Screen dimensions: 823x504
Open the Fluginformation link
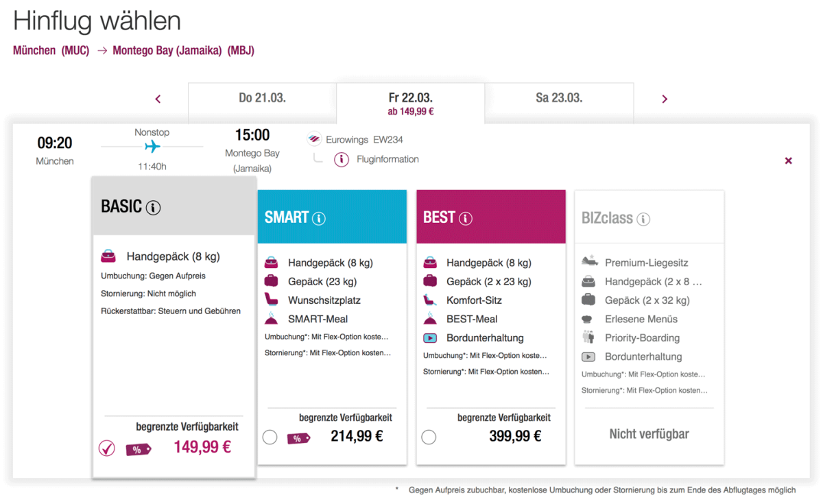[x=387, y=160]
